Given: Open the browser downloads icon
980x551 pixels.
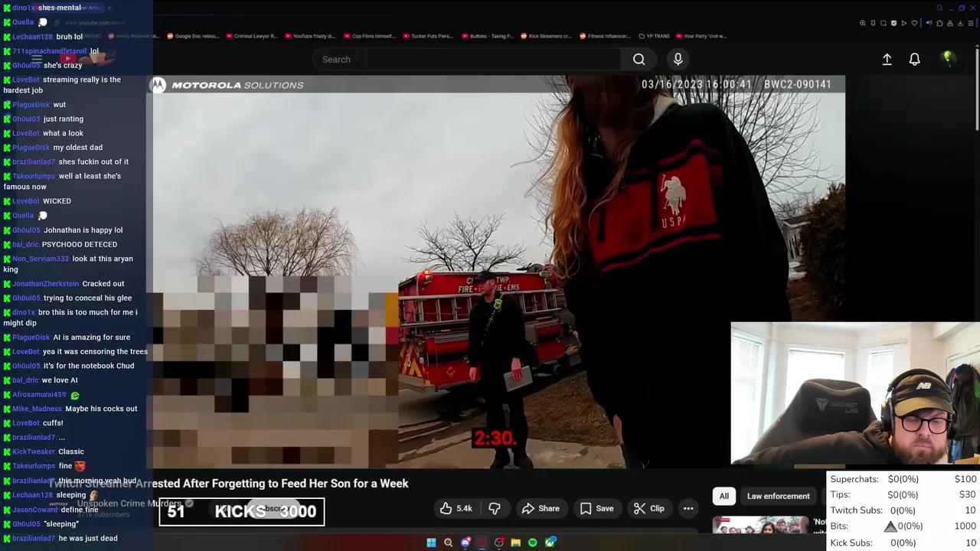Looking at the screenshot, I should [x=960, y=23].
